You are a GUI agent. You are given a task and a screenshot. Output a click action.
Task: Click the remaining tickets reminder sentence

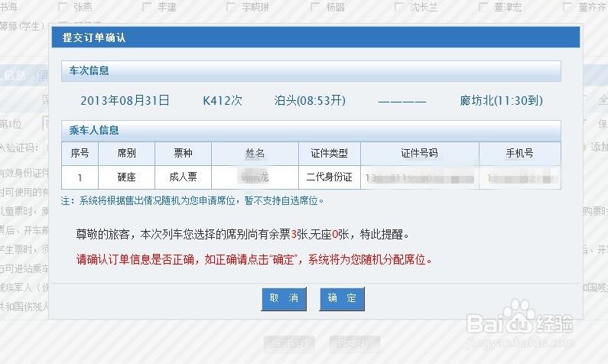pos(242,234)
